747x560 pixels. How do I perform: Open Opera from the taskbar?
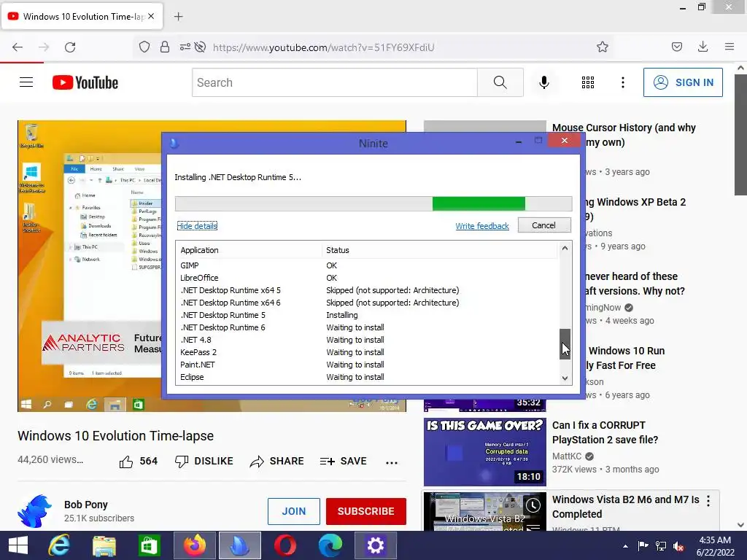pyautogui.click(x=285, y=545)
